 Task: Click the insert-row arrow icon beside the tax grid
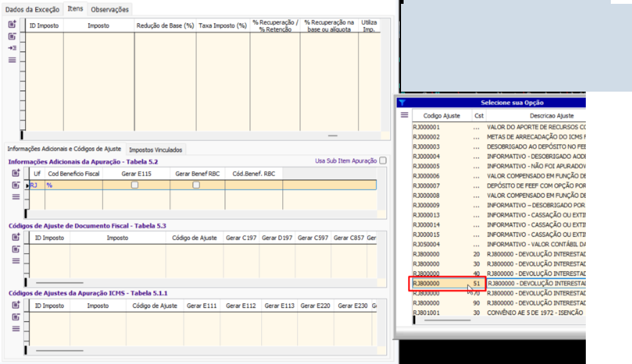pos(12,48)
